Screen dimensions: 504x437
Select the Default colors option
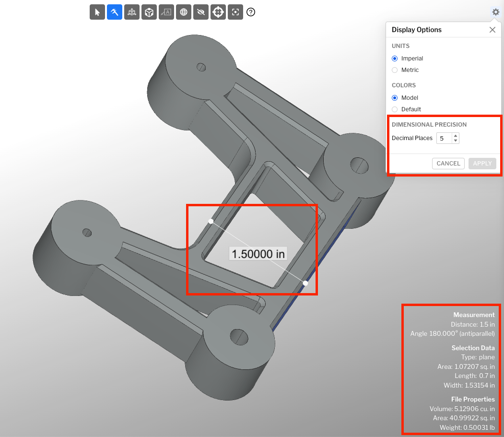tap(394, 109)
